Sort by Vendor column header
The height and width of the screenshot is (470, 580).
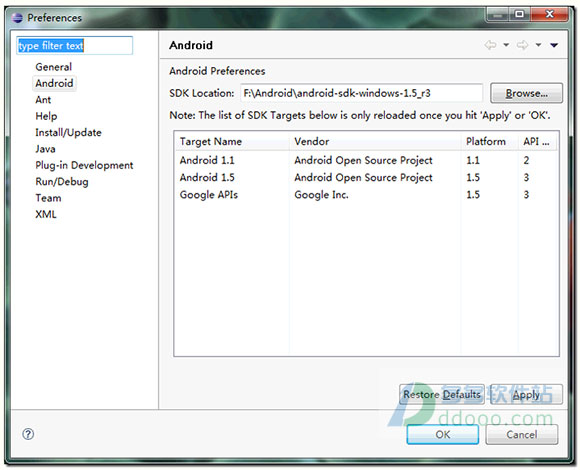[x=375, y=142]
